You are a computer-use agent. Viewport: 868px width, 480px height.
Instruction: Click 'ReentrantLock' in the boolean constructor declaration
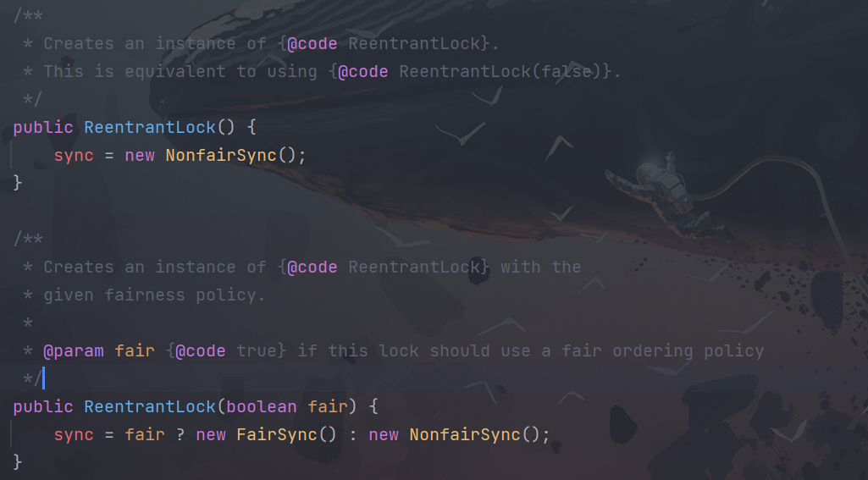tap(150, 406)
